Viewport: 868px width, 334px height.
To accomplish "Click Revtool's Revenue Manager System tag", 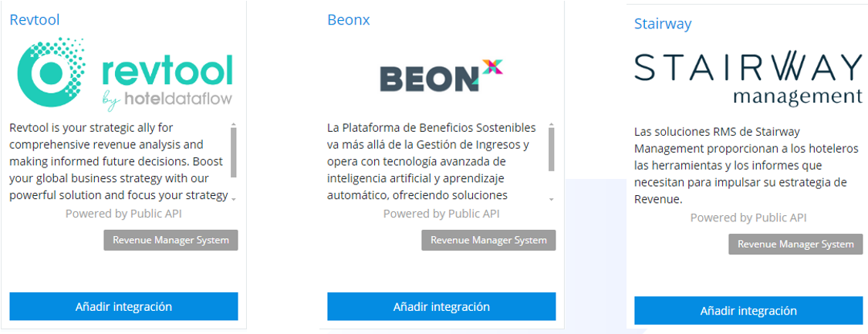I will (x=171, y=240).
